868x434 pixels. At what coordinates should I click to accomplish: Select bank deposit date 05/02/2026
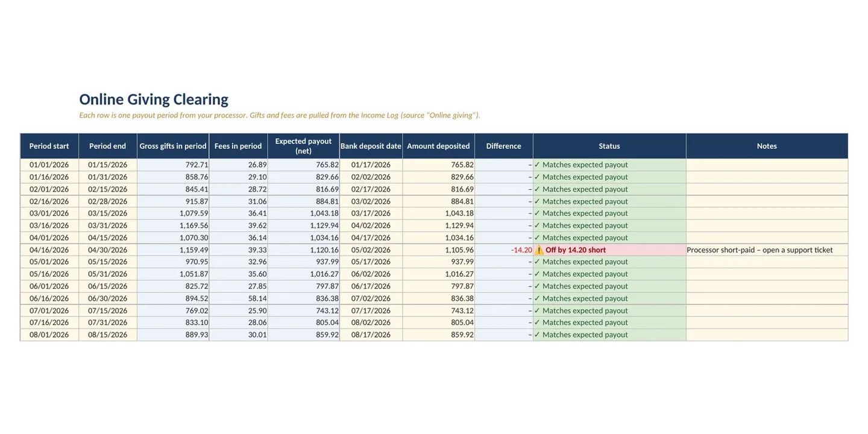pyautogui.click(x=371, y=250)
